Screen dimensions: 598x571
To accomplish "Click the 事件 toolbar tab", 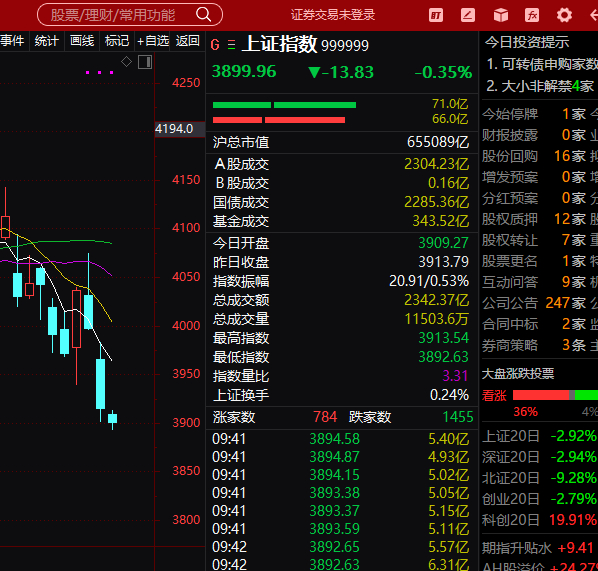I will coord(13,40).
